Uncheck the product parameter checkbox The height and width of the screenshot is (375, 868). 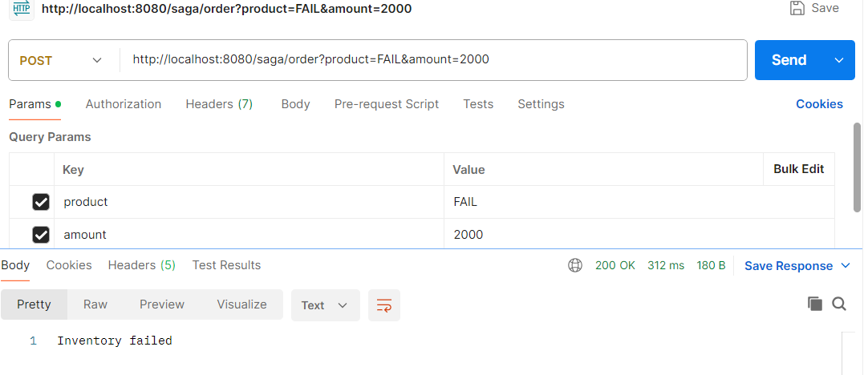point(41,202)
